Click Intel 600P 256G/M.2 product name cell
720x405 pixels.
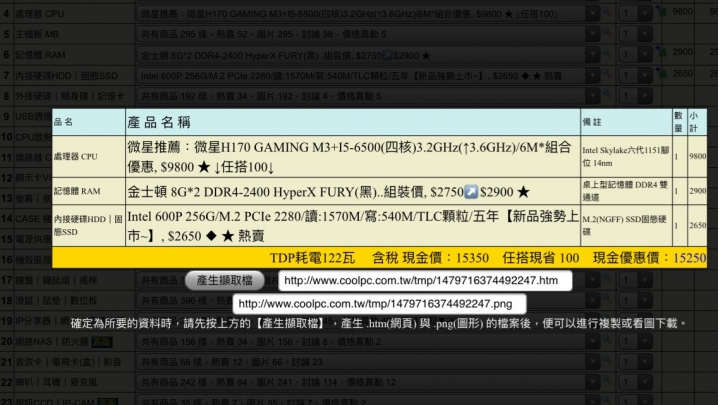(x=353, y=226)
